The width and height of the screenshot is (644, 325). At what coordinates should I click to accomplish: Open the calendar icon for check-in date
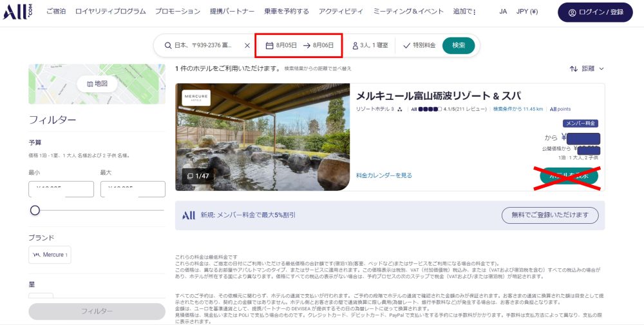point(269,46)
